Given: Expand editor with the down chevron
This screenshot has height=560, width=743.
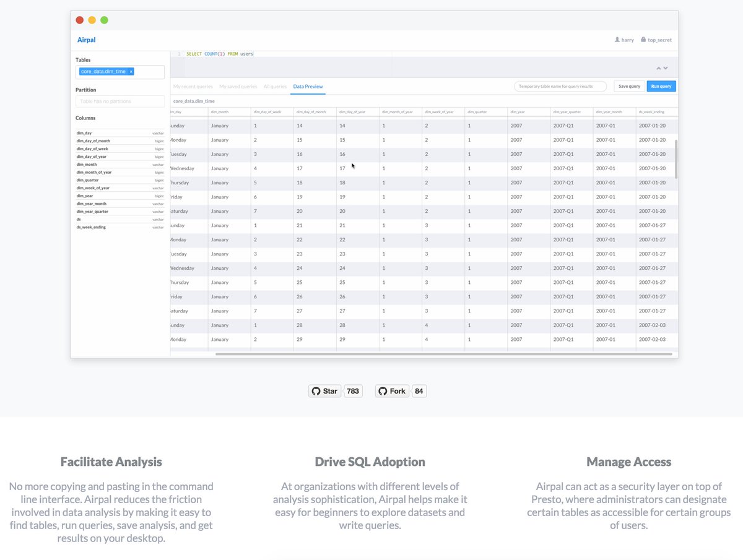Looking at the screenshot, I should point(666,68).
